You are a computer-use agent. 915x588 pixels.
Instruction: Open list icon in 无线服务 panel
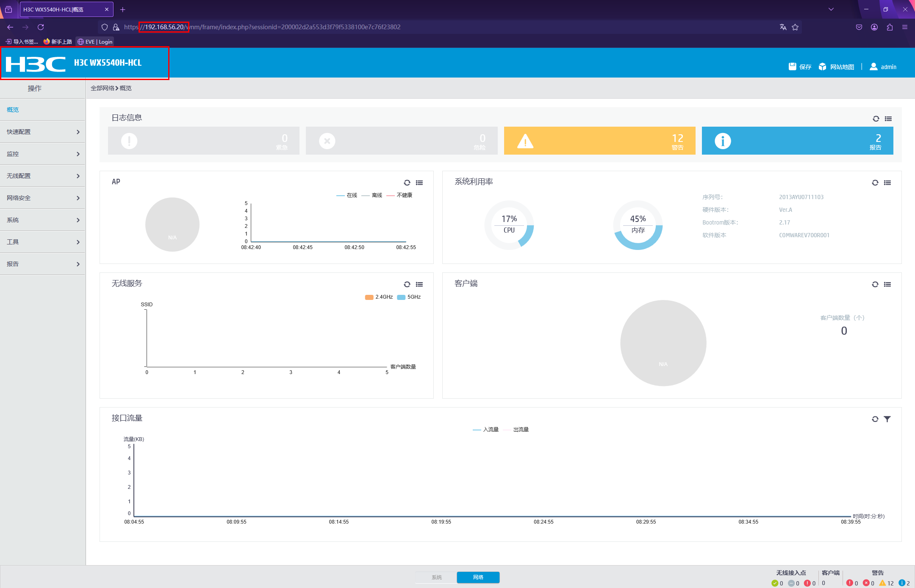419,284
